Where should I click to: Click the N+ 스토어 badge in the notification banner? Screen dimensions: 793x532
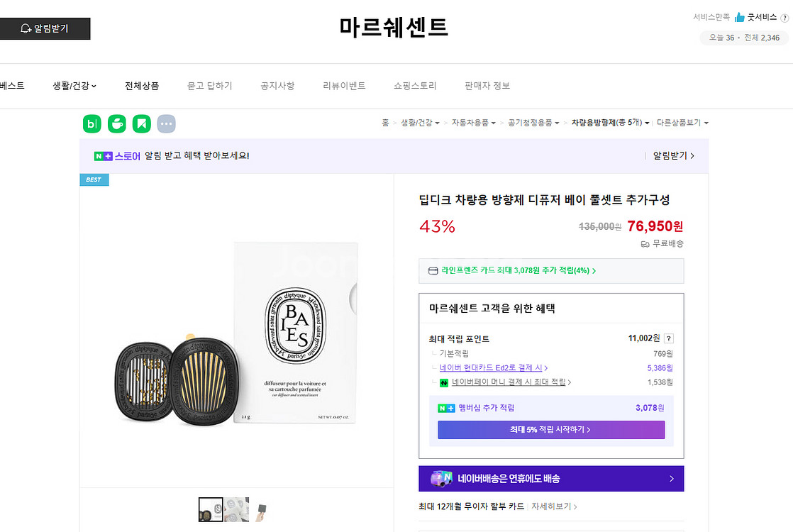click(x=105, y=155)
